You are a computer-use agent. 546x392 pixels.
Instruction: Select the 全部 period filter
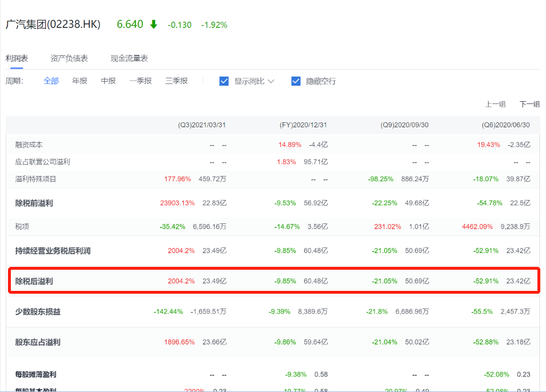click(x=51, y=81)
